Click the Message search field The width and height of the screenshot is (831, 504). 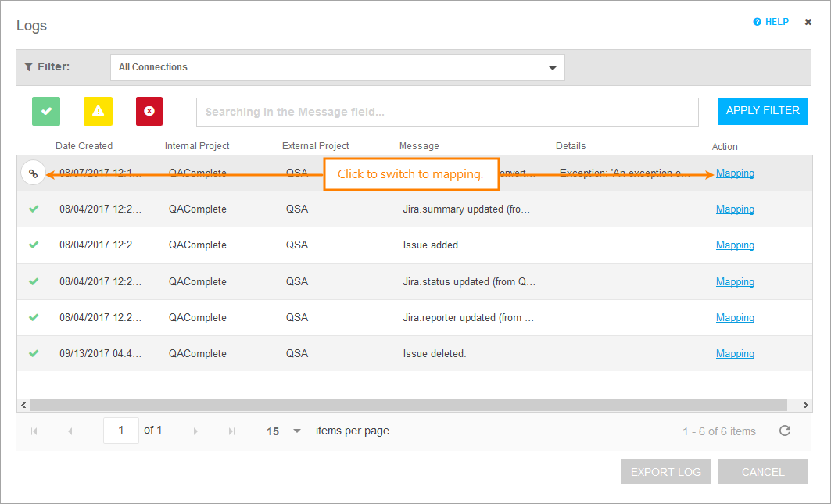point(447,112)
